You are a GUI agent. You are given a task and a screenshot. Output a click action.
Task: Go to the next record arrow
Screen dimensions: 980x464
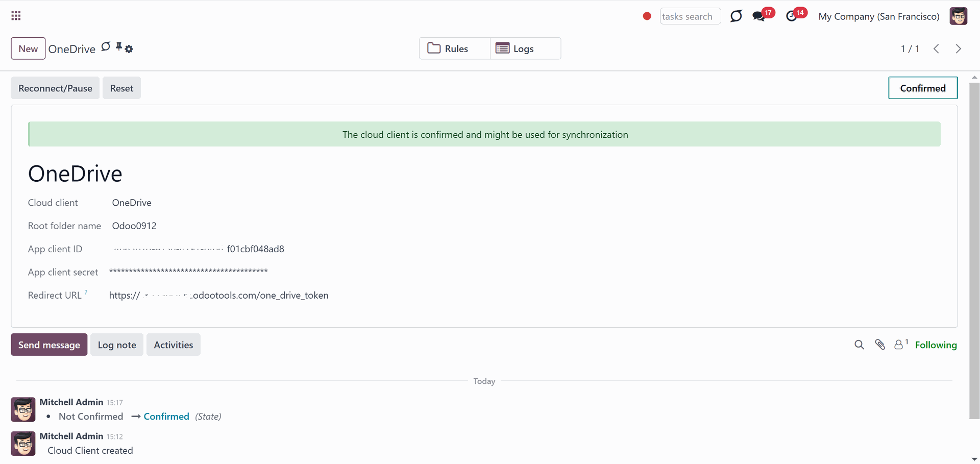pos(958,48)
